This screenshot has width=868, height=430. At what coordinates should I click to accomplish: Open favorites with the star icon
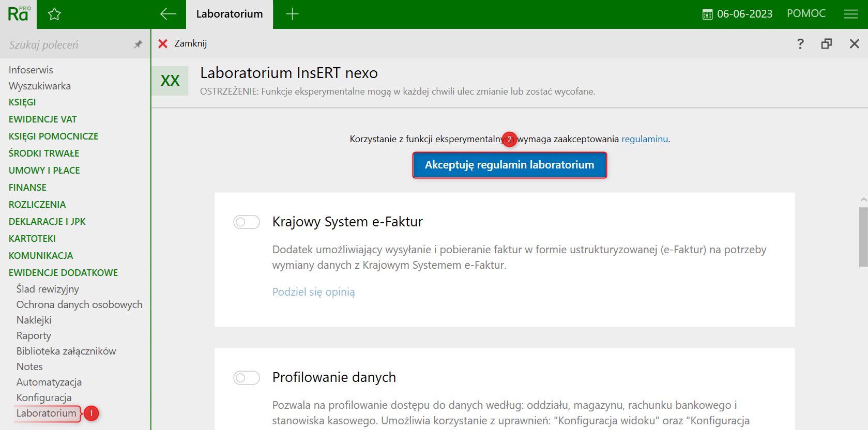click(54, 14)
